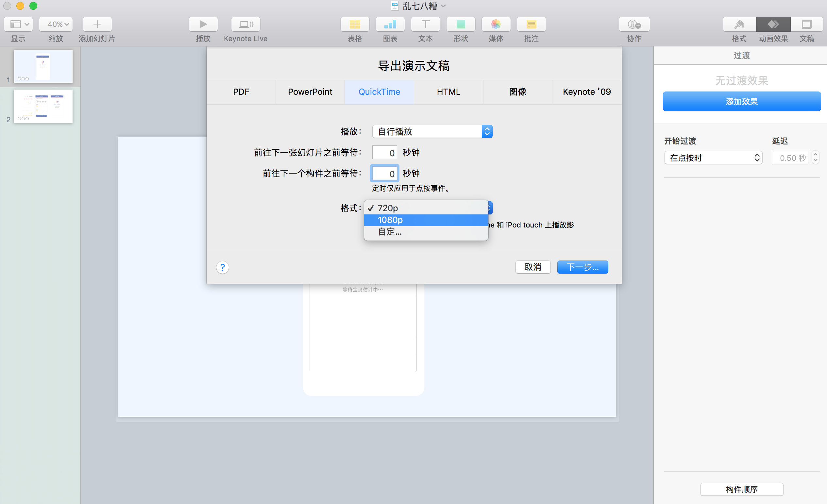Show the Format (格式) inspector
827x504 pixels.
739,24
